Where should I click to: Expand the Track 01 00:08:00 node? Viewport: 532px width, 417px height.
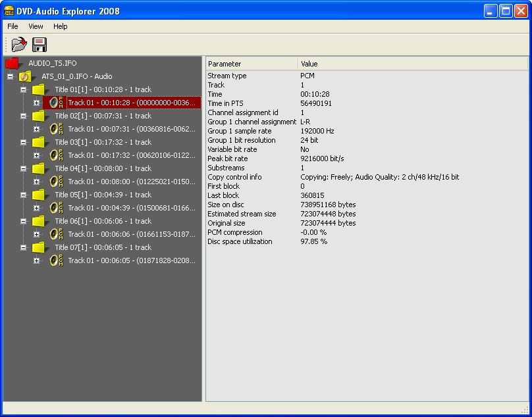[37, 182]
